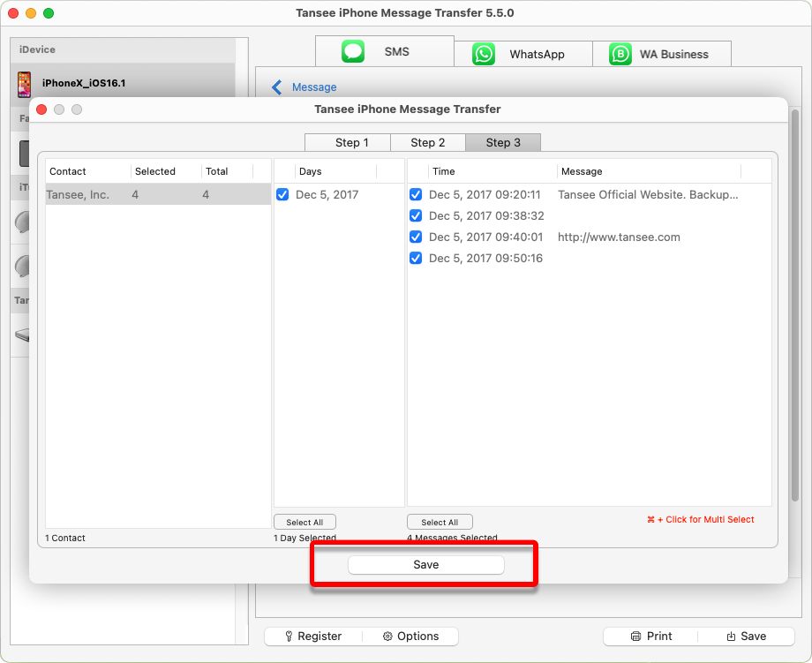
Task: Uncheck the 09:40:01 message checkbox
Action: [416, 237]
